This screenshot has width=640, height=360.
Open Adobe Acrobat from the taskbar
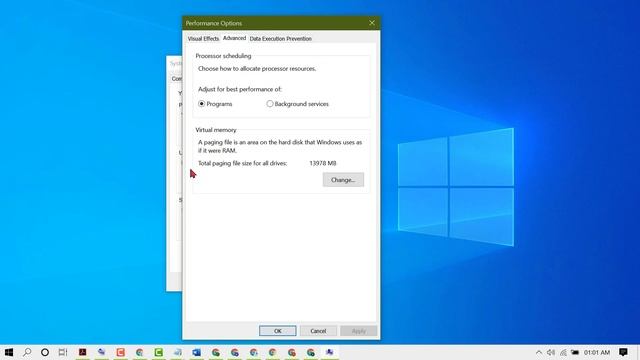click(x=83, y=352)
